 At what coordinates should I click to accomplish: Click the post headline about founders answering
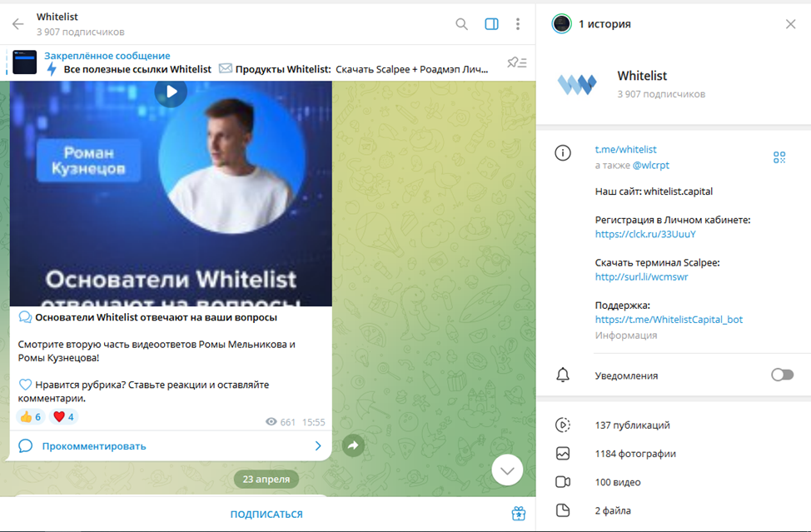157,317
